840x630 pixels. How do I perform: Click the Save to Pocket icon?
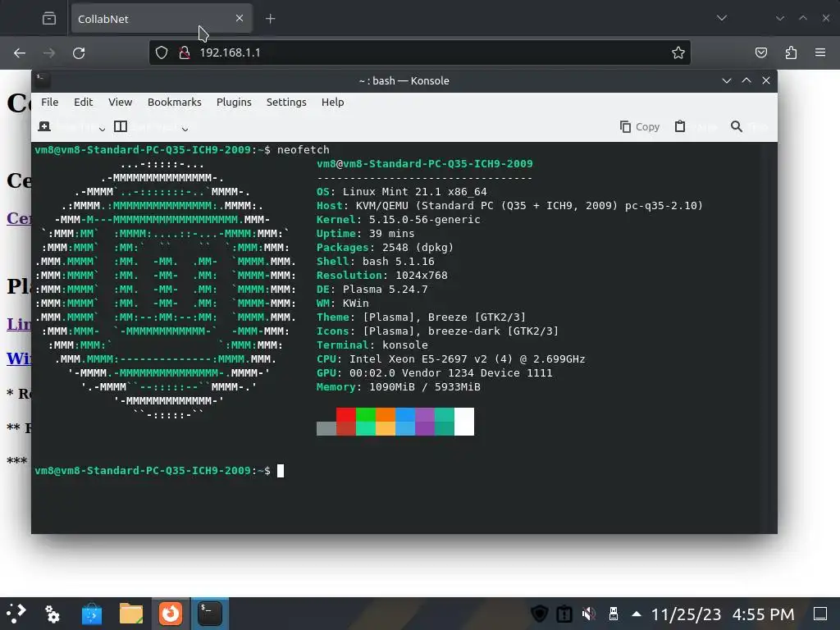[x=760, y=52]
